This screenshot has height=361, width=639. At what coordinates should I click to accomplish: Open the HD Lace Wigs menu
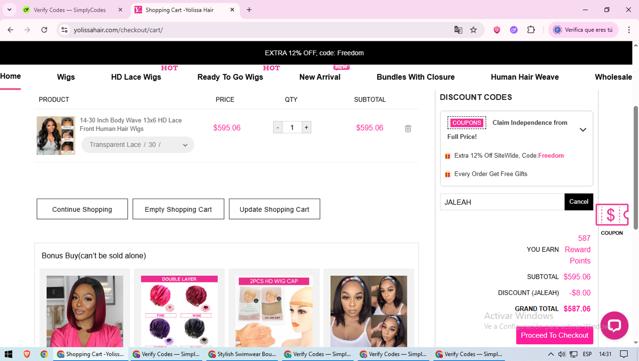[x=136, y=77]
